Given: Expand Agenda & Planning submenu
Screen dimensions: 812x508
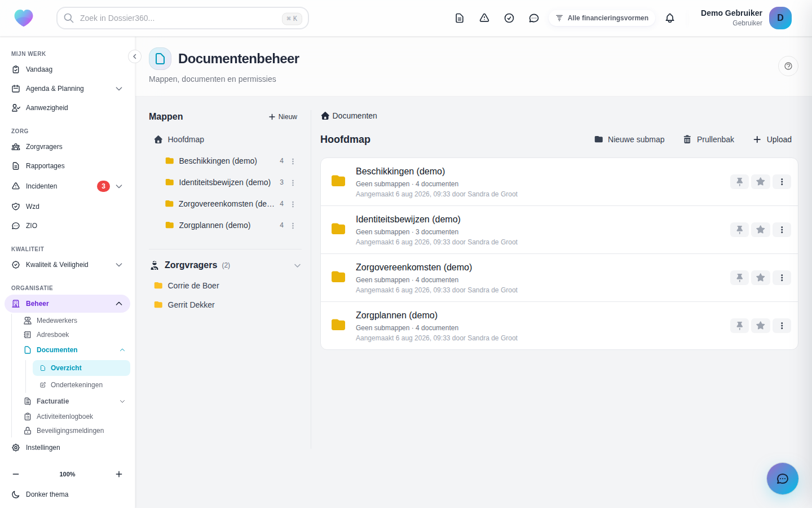Looking at the screenshot, I should (119, 89).
